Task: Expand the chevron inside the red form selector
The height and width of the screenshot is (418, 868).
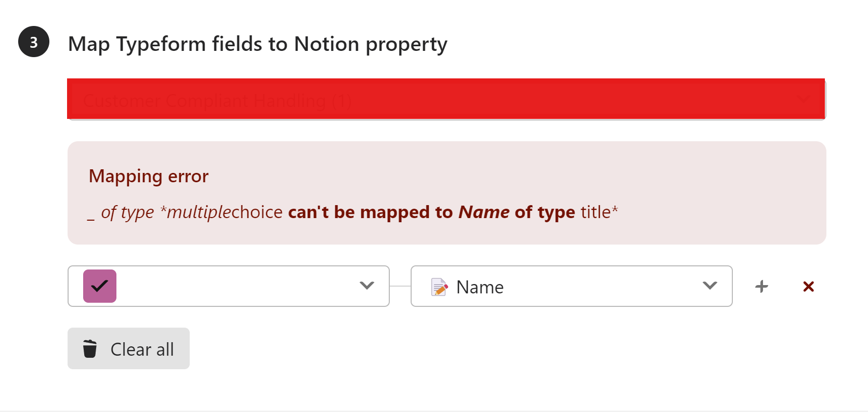Action: coord(804,99)
